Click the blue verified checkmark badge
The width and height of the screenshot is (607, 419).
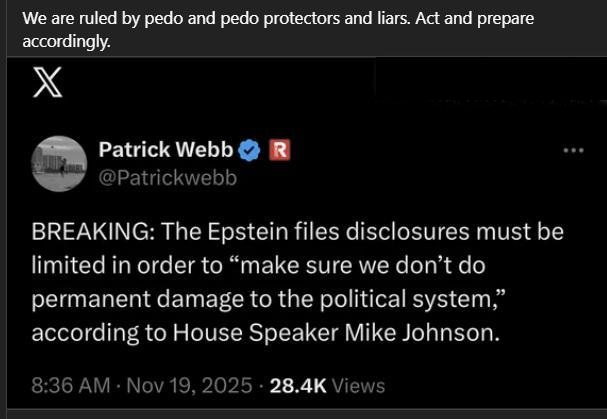tap(249, 150)
